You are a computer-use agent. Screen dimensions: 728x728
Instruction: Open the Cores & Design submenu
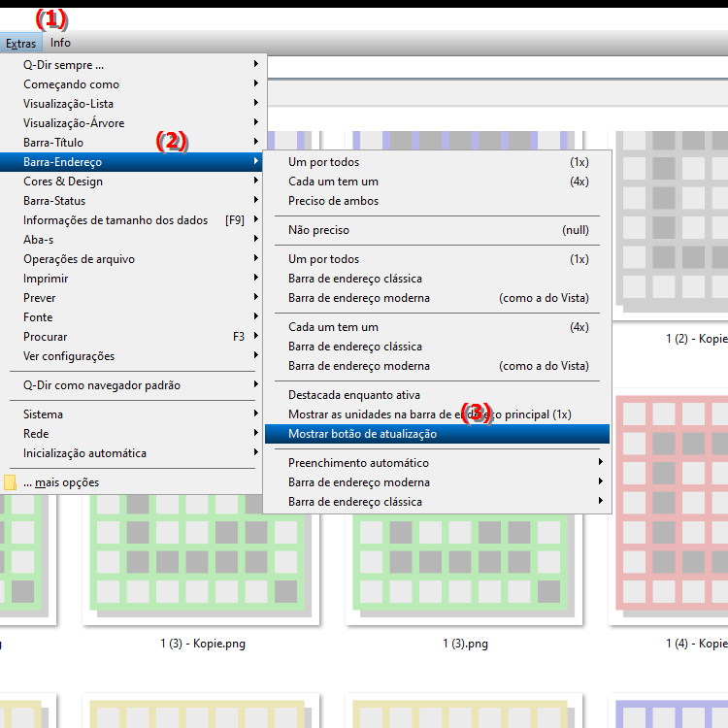(x=132, y=182)
